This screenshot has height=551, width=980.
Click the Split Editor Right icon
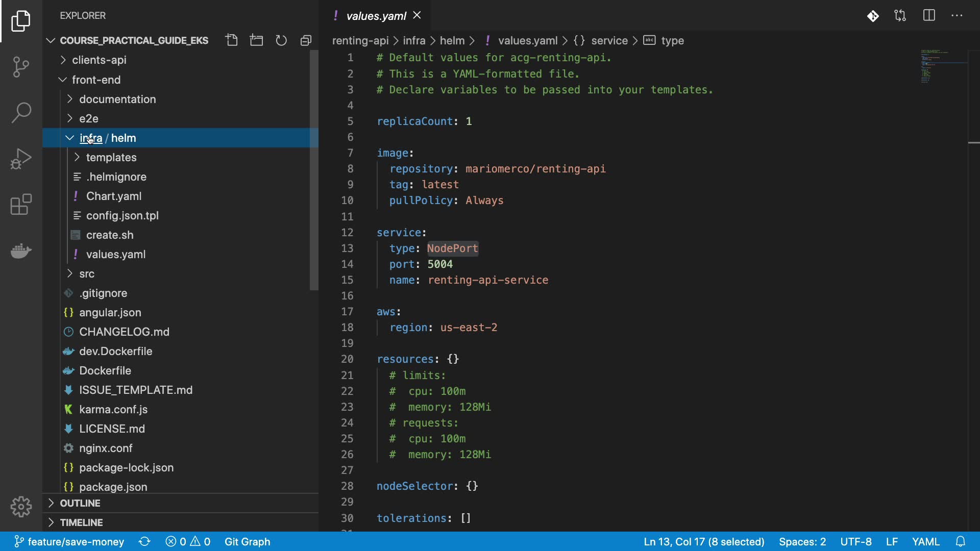click(x=929, y=15)
